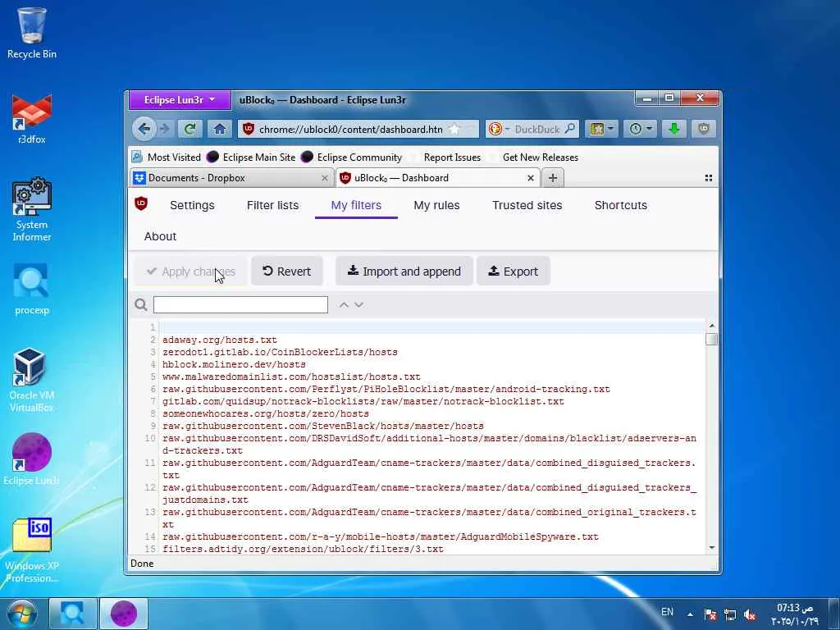Click the EN language indicator in the tray

[667, 612]
